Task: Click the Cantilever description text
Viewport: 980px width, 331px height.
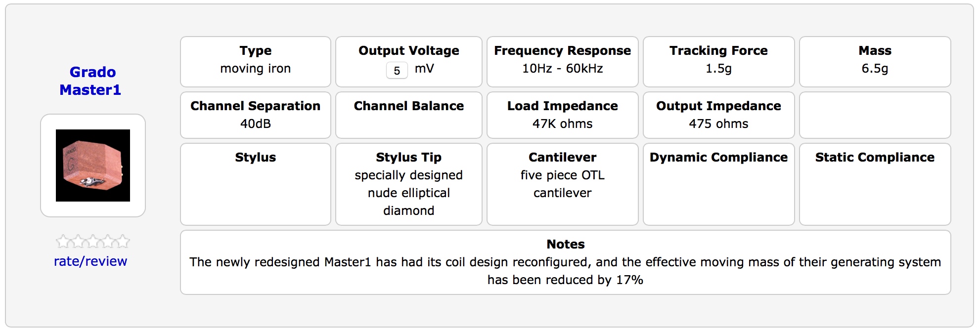Action: point(562,184)
